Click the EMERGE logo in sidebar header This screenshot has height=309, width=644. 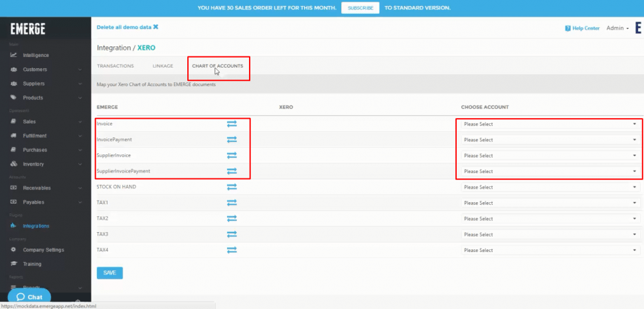(28, 29)
